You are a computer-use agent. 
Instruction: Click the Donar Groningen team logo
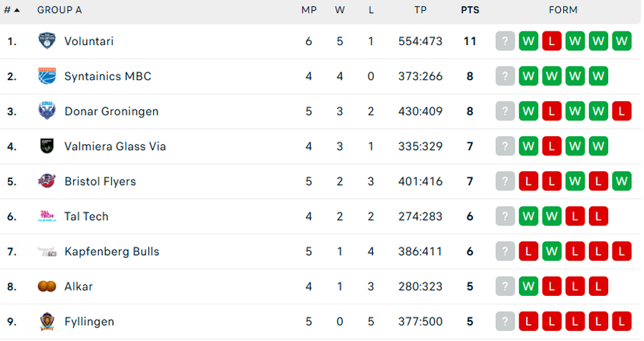(x=47, y=111)
